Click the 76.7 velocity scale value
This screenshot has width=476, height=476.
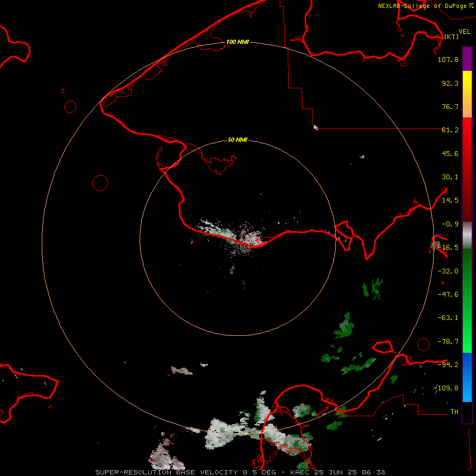point(450,106)
